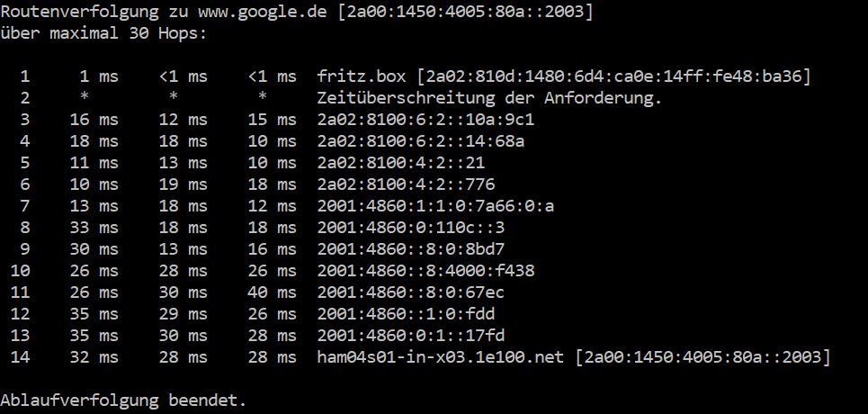The width and height of the screenshot is (868, 414).
Task: Click address 2001:4860:1:1:0:7a66:0:a
Action: pos(435,206)
